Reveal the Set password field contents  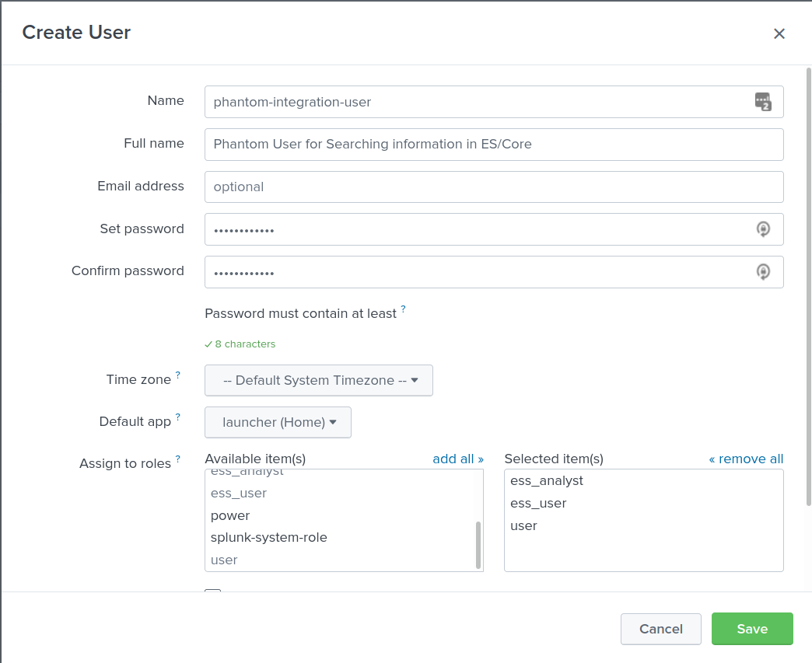click(763, 229)
